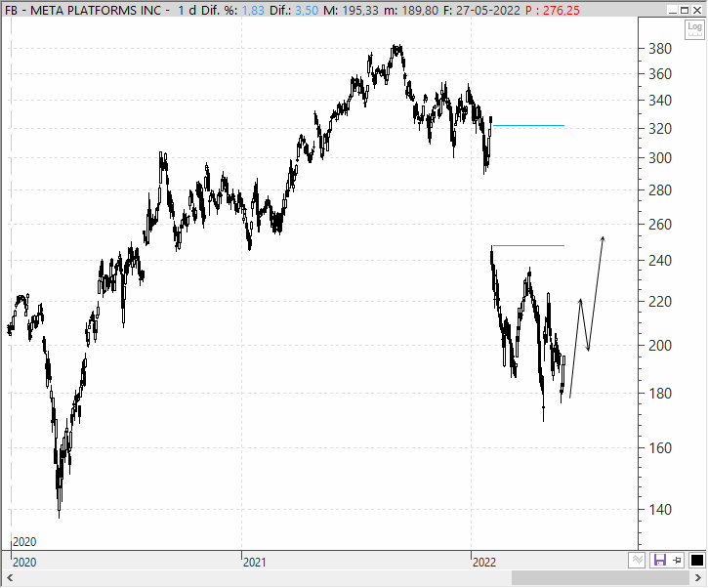The image size is (708, 588).
Task: Click the 160 price axis label
Action: (660, 448)
